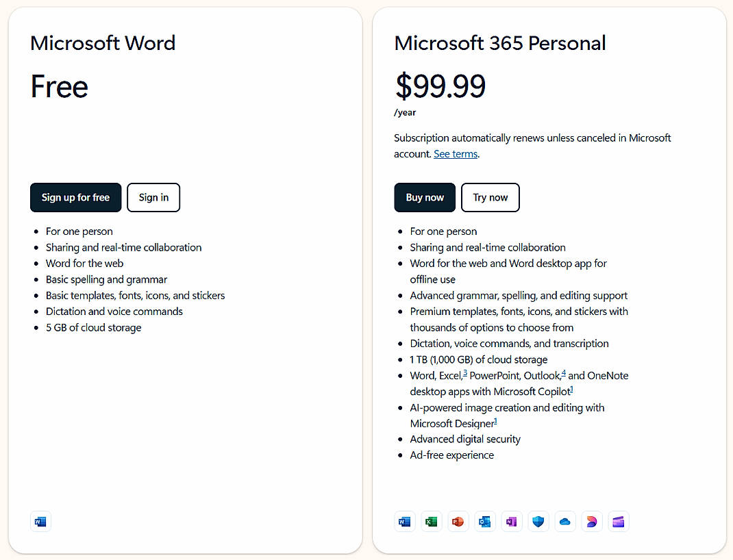Click the Sign up for free button

(75, 197)
